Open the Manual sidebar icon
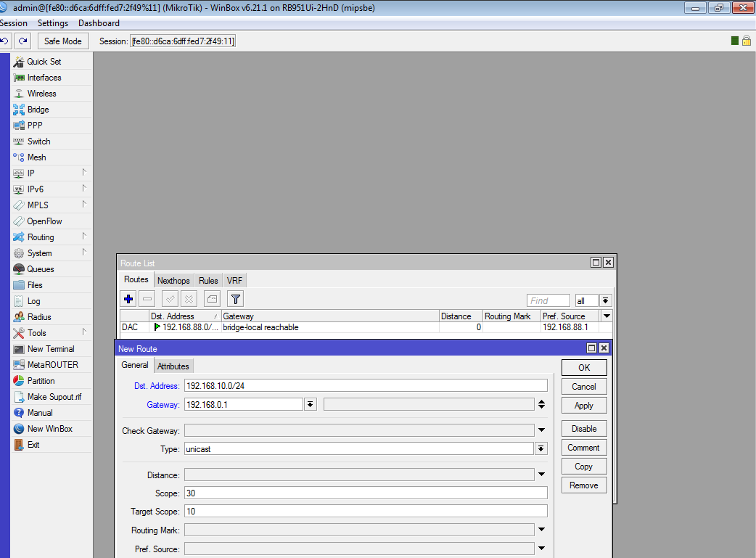The image size is (756, 558). pyautogui.click(x=19, y=413)
